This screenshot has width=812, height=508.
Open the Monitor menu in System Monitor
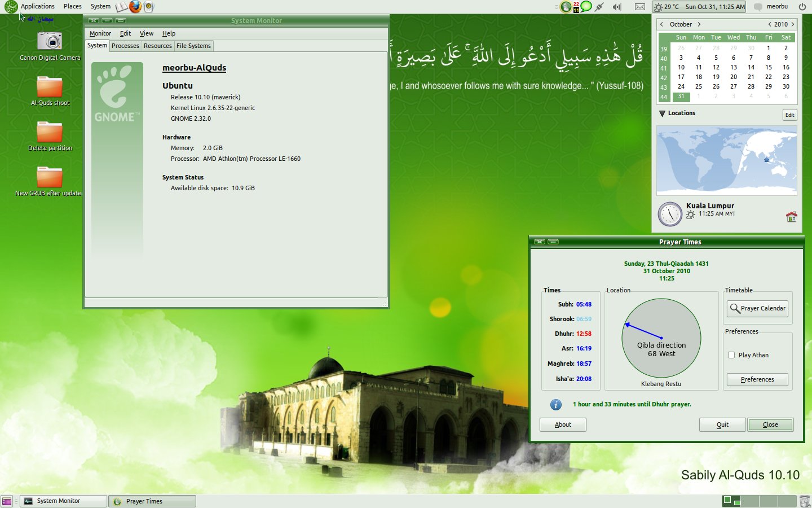point(100,33)
